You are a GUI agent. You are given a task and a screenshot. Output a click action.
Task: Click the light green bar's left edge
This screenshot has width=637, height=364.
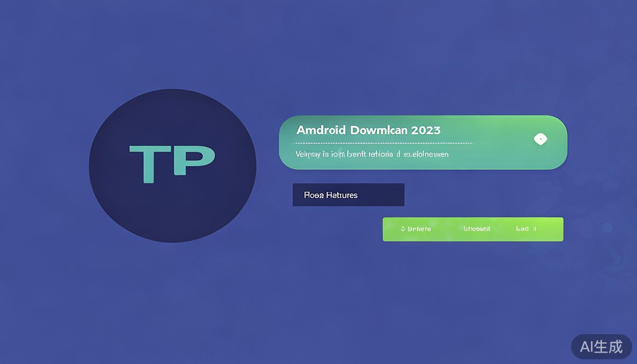pyautogui.click(x=385, y=229)
